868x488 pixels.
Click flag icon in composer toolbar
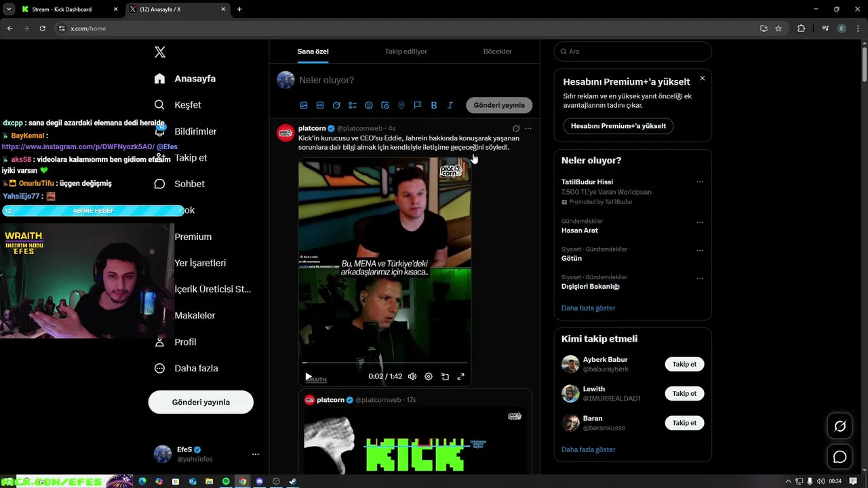[x=418, y=105]
